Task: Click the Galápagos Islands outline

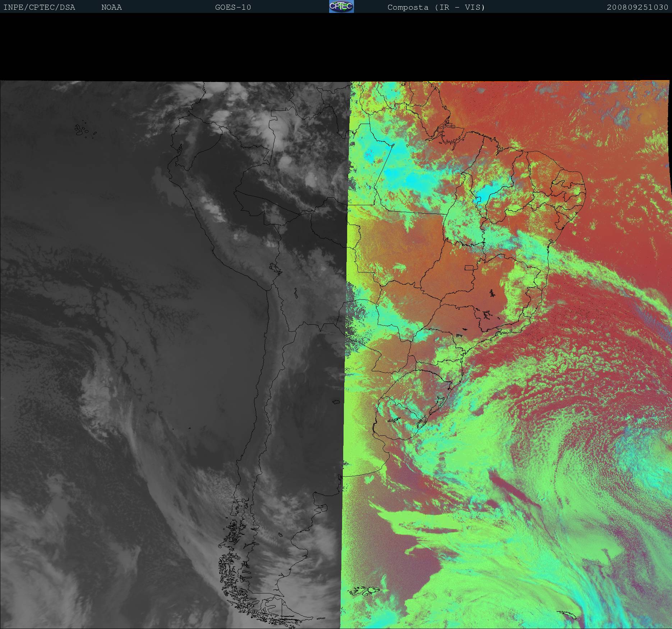Action: (82, 130)
